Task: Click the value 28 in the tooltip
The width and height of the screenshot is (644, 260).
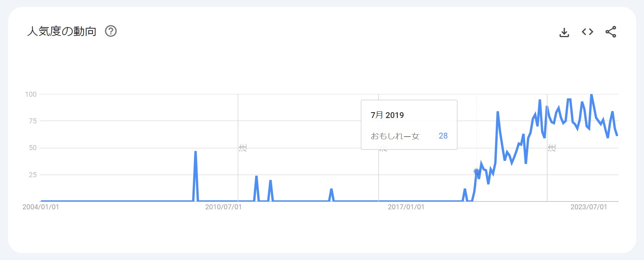Action: click(x=443, y=136)
